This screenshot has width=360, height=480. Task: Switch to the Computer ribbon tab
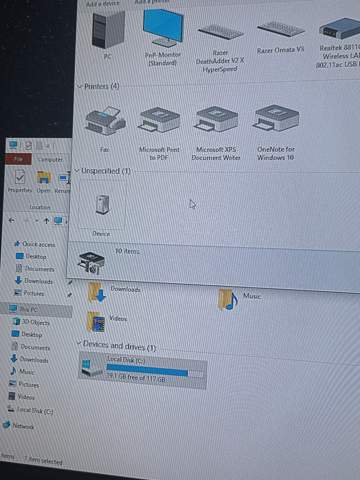coord(50,160)
